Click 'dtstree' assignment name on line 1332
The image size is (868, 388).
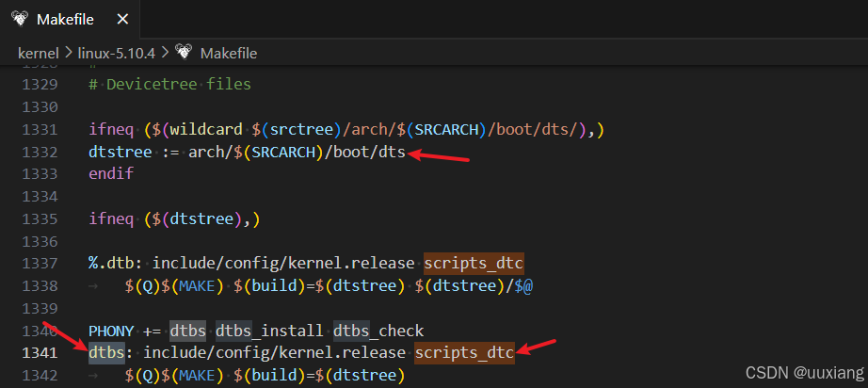click(x=121, y=152)
